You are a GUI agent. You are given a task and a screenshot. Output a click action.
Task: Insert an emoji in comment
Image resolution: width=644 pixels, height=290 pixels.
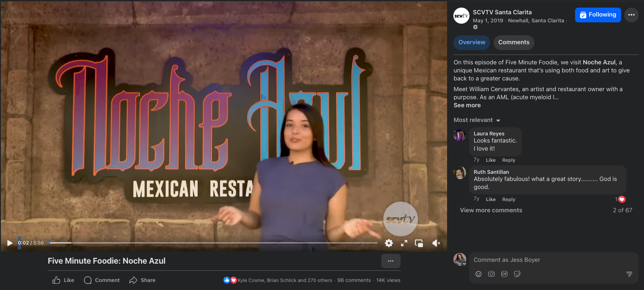coord(478,274)
